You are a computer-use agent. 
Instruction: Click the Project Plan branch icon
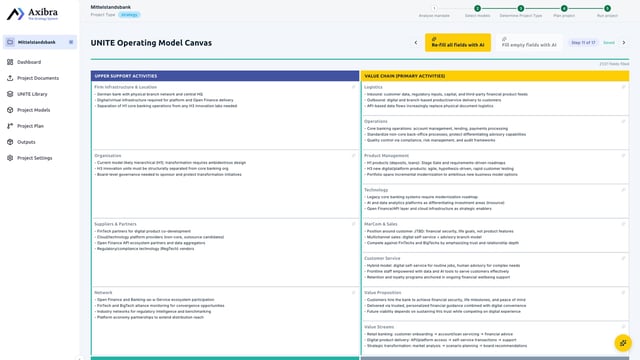pyautogui.click(x=10, y=126)
